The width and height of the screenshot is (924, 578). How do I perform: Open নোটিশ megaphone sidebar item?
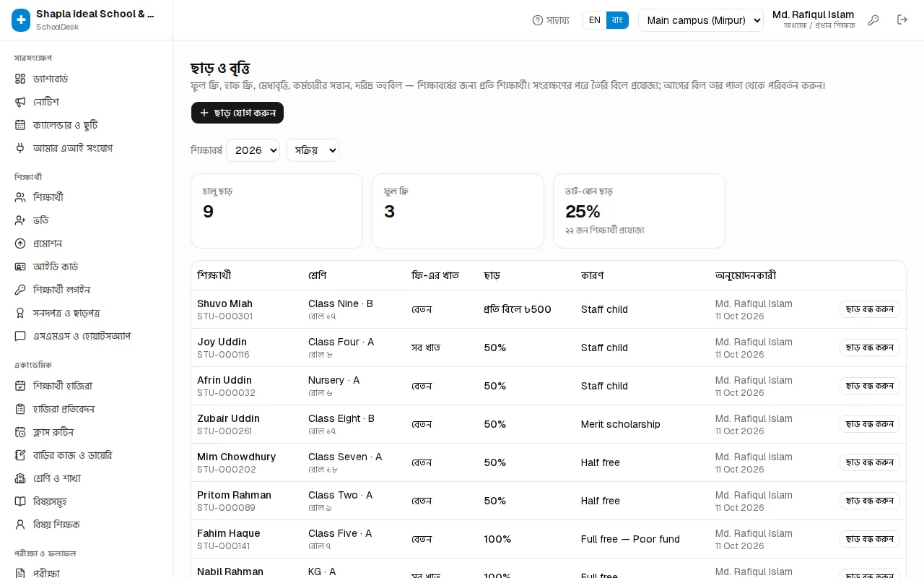click(20, 102)
